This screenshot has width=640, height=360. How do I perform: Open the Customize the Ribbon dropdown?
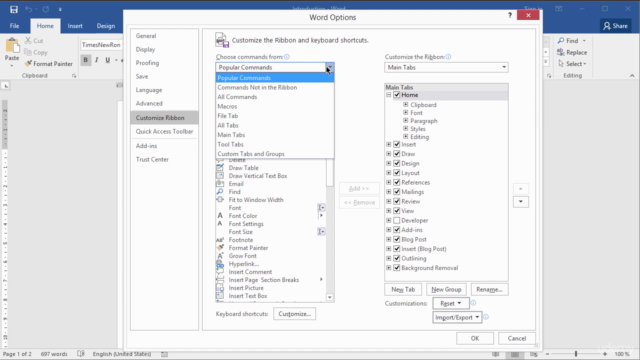pos(446,67)
